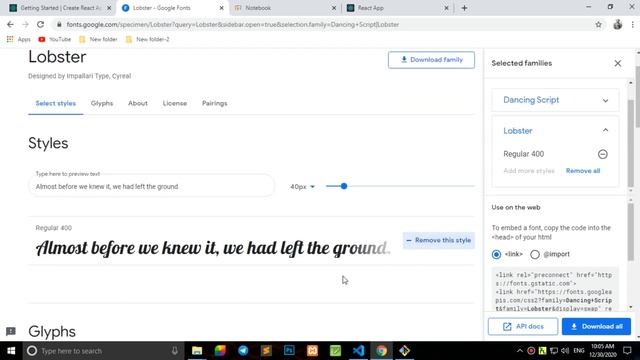The width and height of the screenshot is (640, 360).
Task: Open the License tab
Action: 175,103
